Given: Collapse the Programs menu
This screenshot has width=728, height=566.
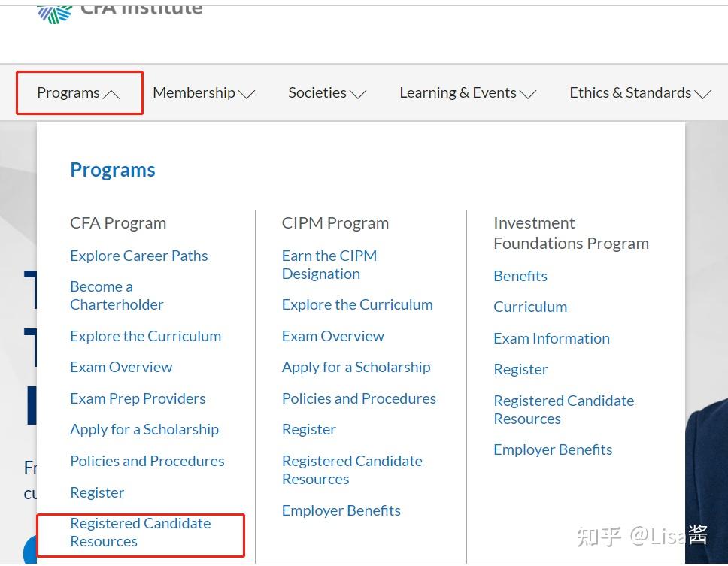Looking at the screenshot, I should (x=78, y=93).
